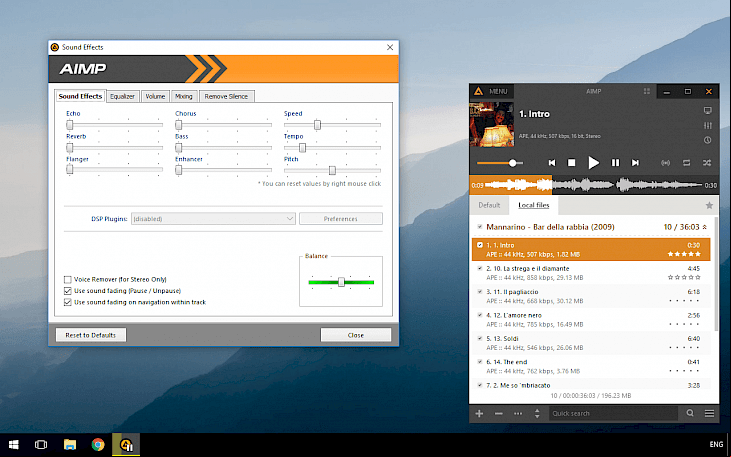Open Task View on taskbar
This screenshot has width=731, height=457.
(41, 445)
